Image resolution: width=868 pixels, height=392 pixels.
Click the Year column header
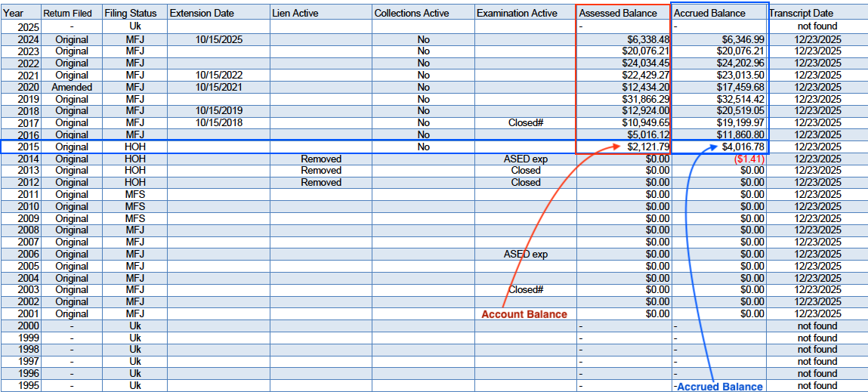[13, 14]
